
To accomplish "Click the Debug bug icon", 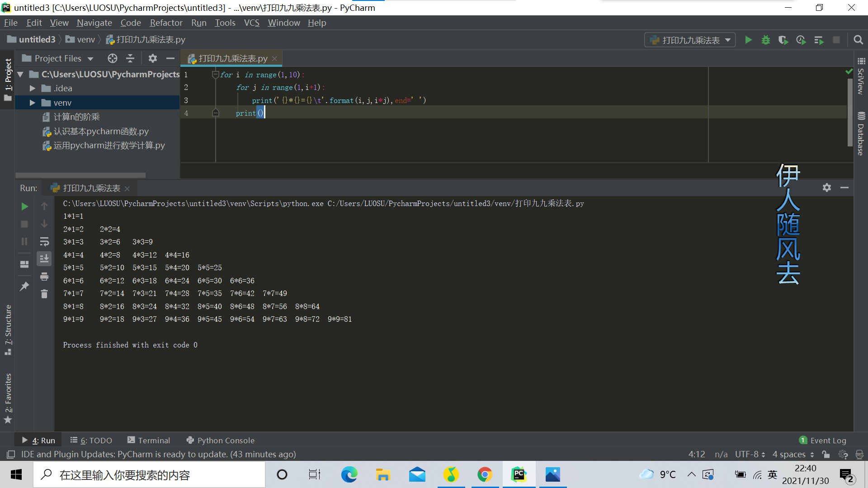I will click(765, 40).
